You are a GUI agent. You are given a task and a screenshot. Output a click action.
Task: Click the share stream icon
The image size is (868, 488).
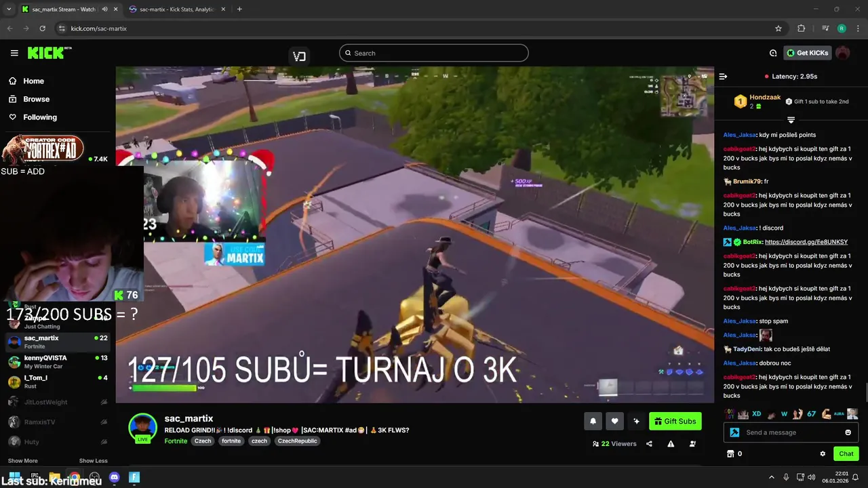[649, 444]
